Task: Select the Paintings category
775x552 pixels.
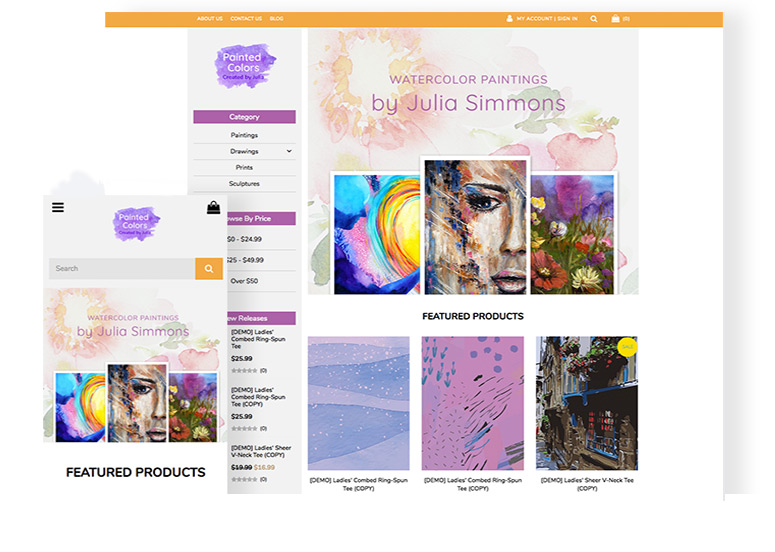Action: click(244, 135)
